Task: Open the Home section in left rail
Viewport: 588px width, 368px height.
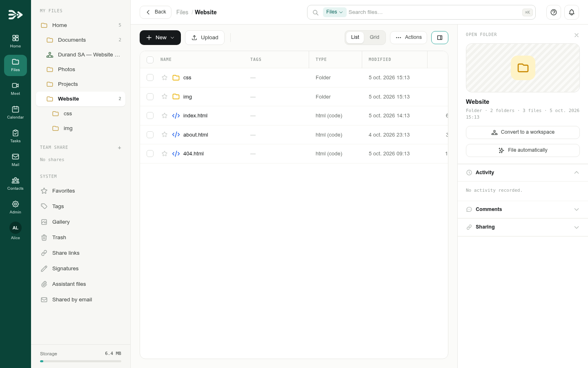Action: click(x=16, y=41)
